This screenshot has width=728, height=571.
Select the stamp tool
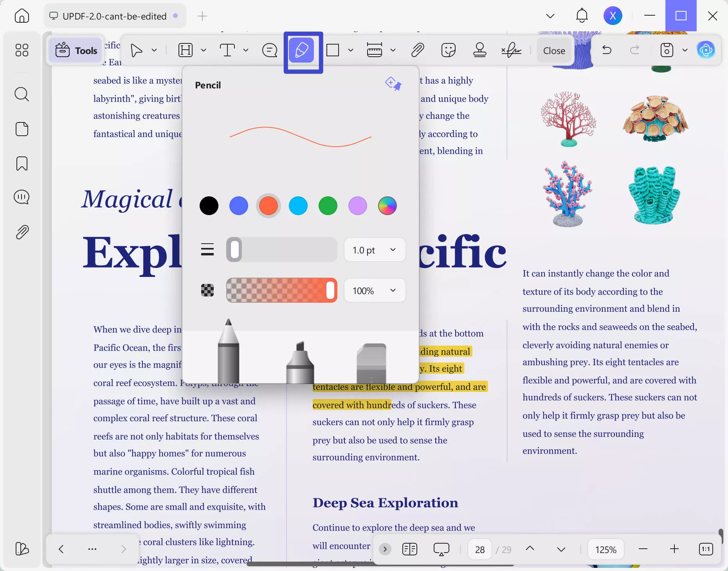point(480,50)
